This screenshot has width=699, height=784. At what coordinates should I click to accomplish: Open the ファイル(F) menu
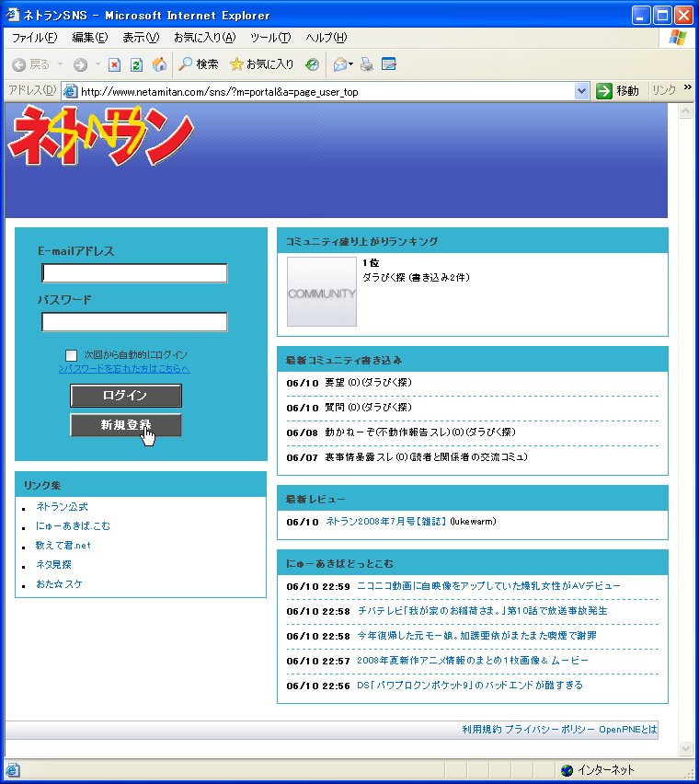point(34,38)
